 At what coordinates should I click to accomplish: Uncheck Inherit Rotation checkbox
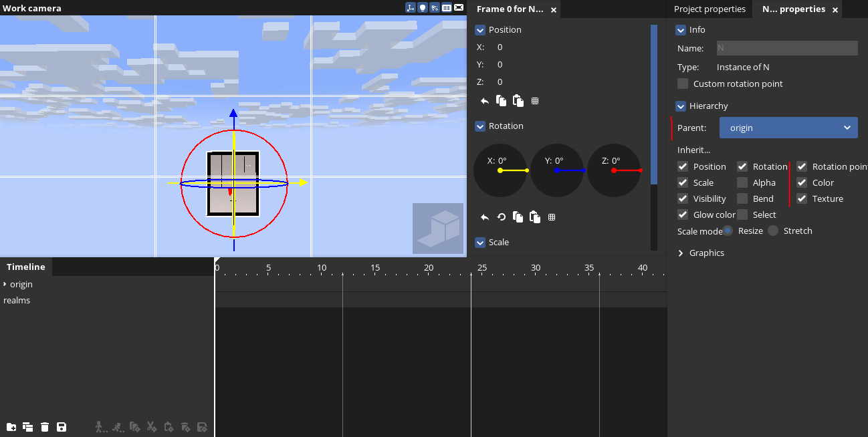coord(742,166)
